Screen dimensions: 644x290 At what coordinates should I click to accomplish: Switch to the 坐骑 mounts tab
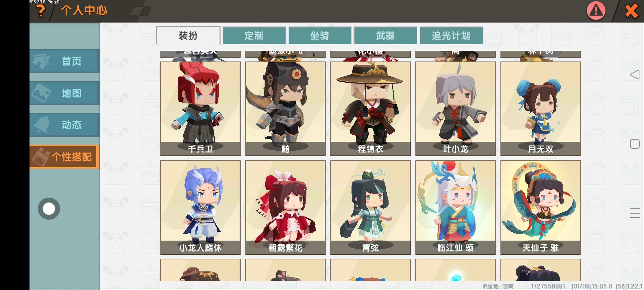pyautogui.click(x=320, y=36)
